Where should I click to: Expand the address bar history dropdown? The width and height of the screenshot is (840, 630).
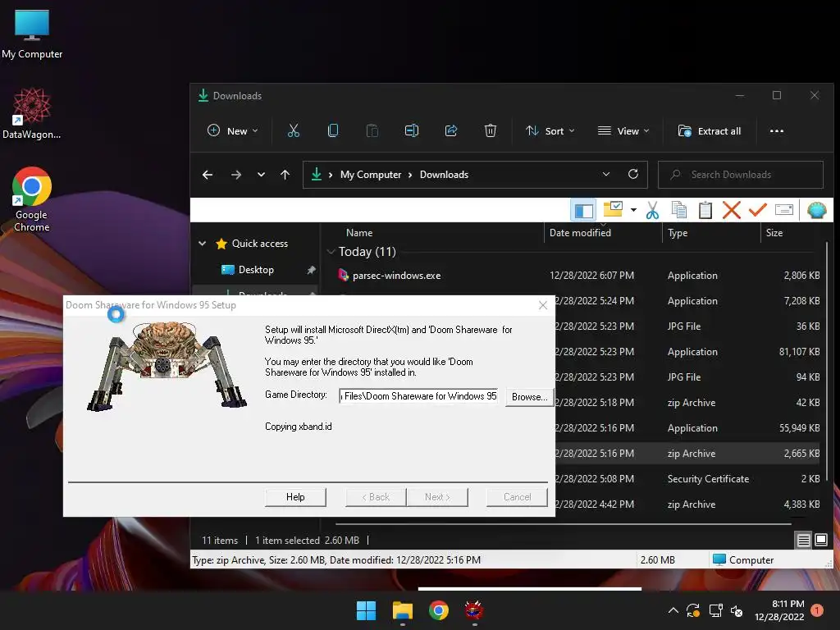pos(606,174)
